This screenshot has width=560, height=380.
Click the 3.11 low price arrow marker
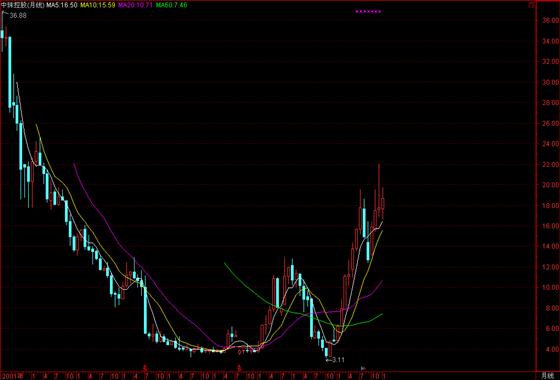[x=335, y=360]
